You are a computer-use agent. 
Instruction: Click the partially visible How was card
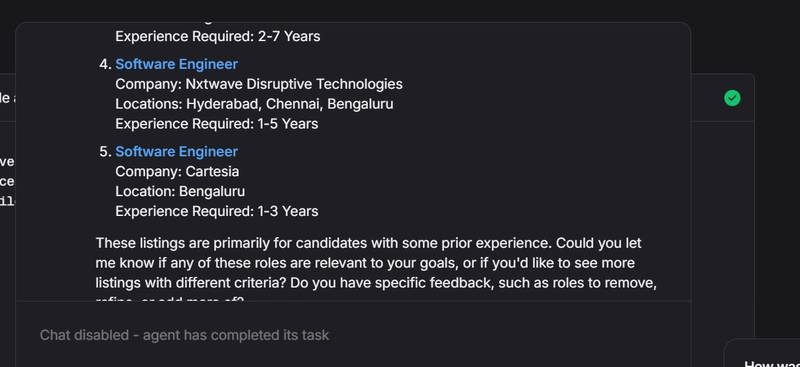[762, 353]
